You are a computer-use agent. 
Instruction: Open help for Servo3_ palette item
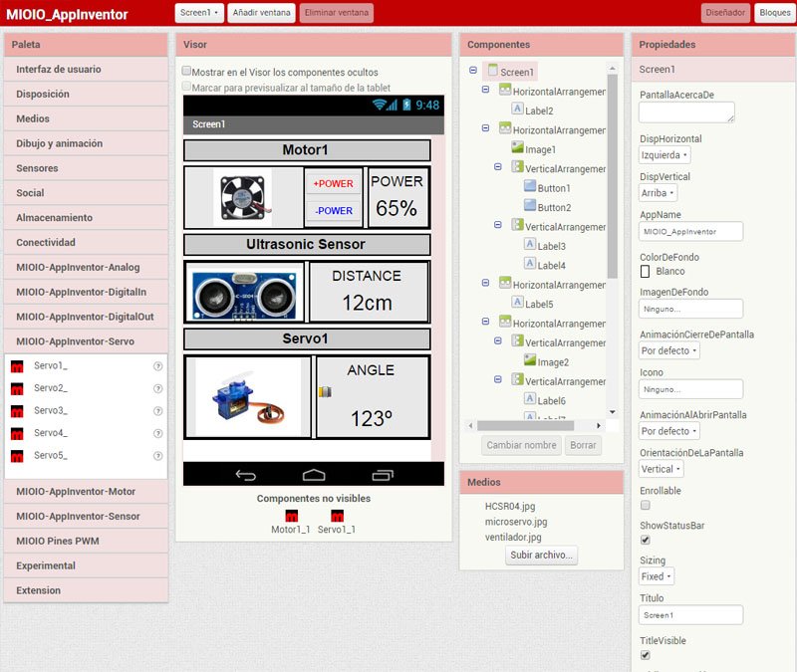point(158,411)
